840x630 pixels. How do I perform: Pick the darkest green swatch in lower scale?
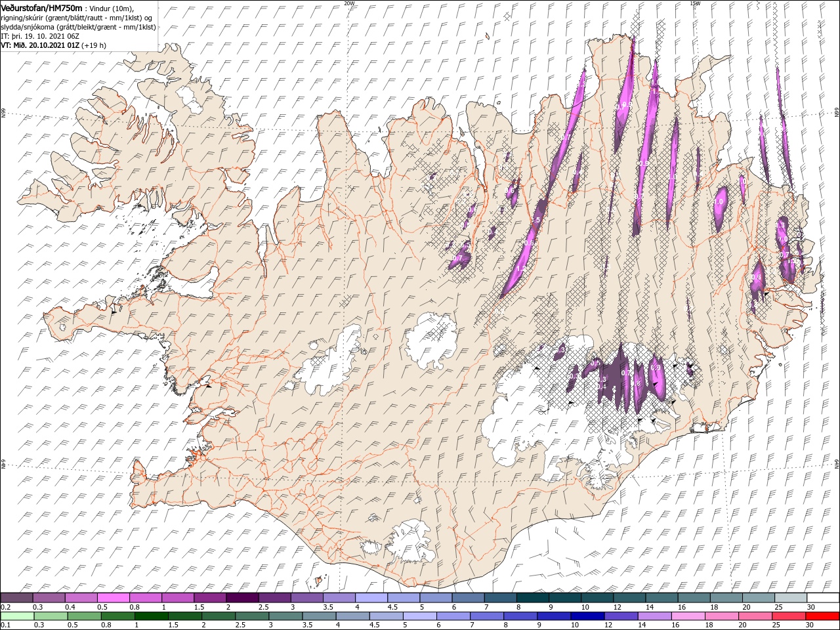click(151, 616)
